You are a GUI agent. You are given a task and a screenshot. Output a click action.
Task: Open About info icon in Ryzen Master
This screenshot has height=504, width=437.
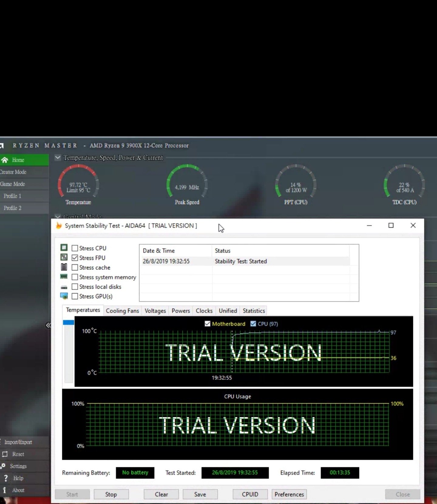point(4,490)
